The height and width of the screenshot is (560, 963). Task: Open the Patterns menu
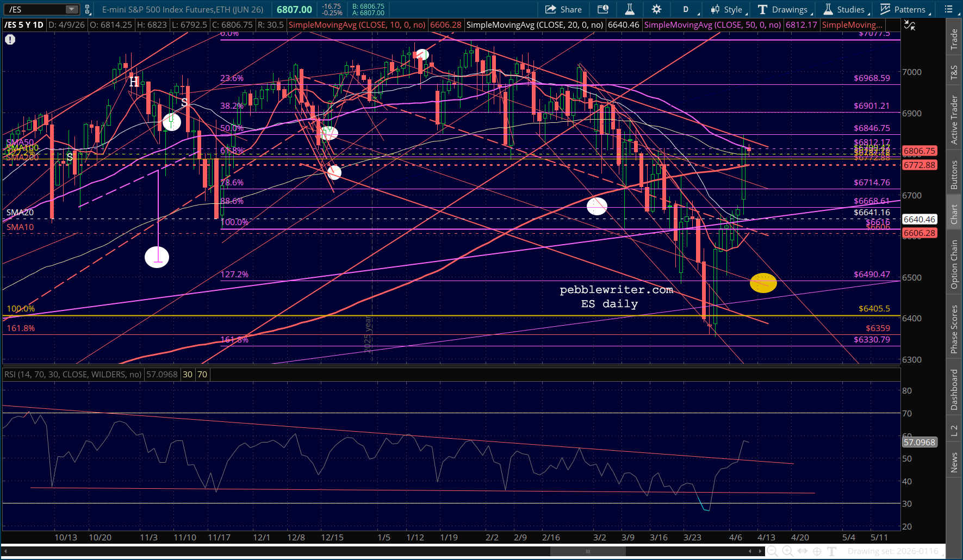pos(904,9)
